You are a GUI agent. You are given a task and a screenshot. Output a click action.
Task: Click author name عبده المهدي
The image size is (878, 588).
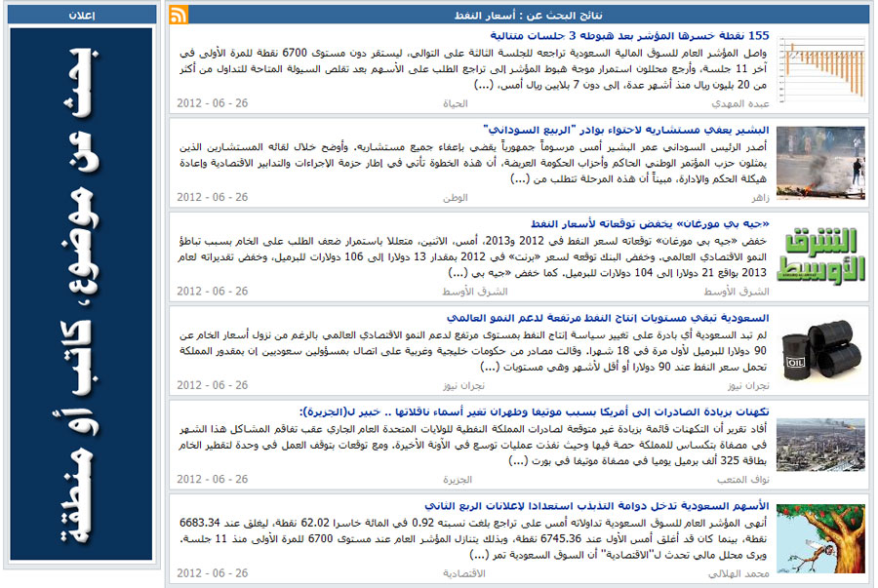(x=740, y=103)
